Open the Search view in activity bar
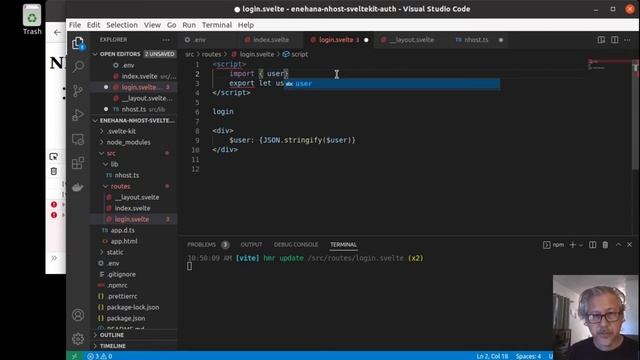The image size is (640, 360). tap(78, 66)
